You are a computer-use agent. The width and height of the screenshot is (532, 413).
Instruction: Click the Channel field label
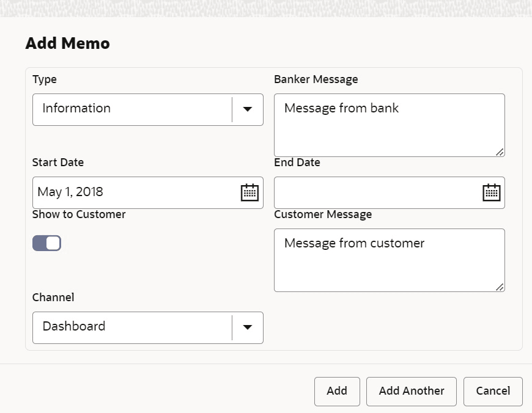point(53,298)
